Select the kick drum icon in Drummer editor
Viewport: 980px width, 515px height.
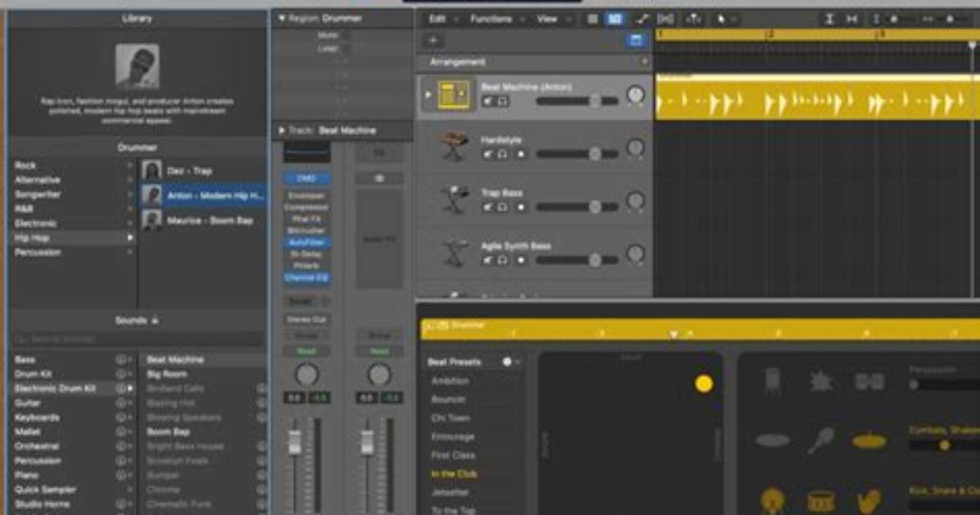(x=773, y=500)
